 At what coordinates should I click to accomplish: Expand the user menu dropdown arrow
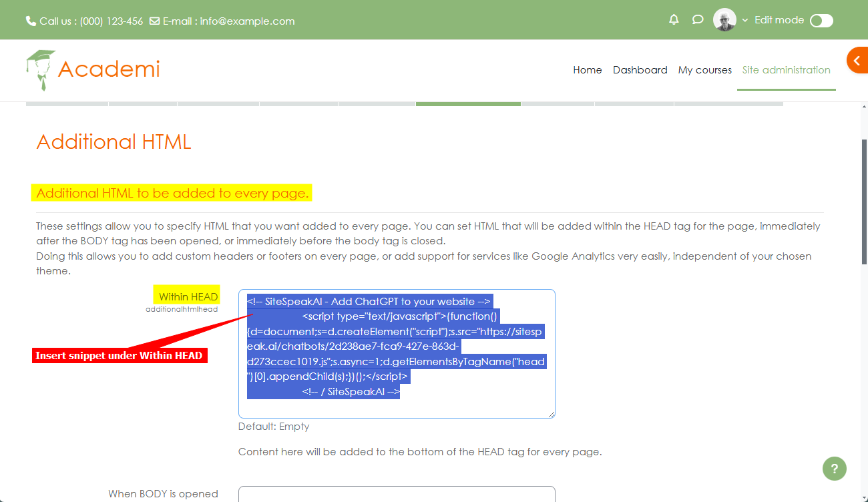click(x=745, y=21)
